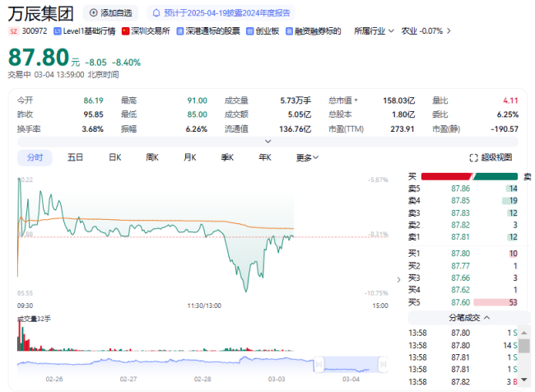Click the red buy portion of buy/sell ratio bar
Image resolution: width=535 pixels, height=392 pixels.
click(447, 176)
